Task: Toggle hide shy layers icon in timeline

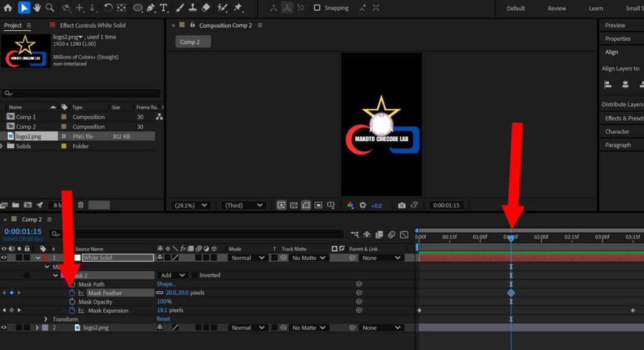Action: [x=367, y=234]
